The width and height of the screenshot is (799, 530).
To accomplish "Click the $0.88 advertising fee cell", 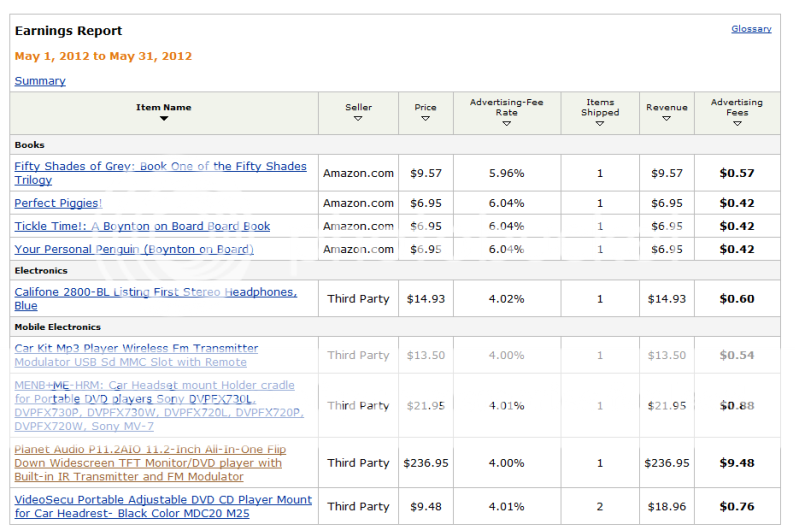I will click(x=737, y=406).
